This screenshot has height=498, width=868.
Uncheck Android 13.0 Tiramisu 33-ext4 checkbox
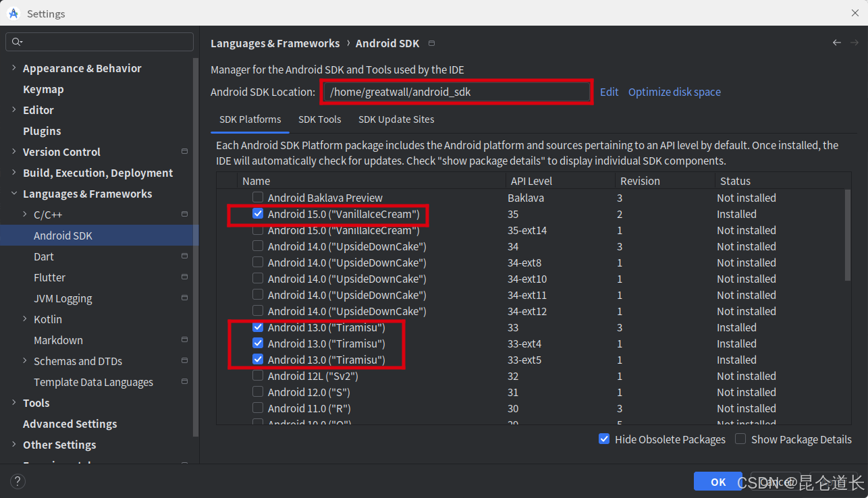point(258,343)
